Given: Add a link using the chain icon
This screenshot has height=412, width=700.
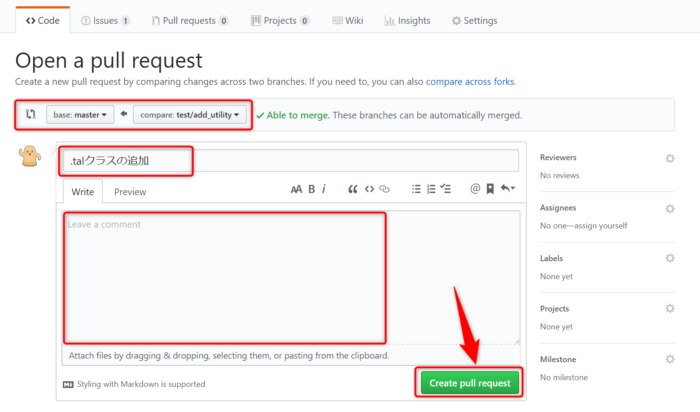Looking at the screenshot, I should [385, 189].
